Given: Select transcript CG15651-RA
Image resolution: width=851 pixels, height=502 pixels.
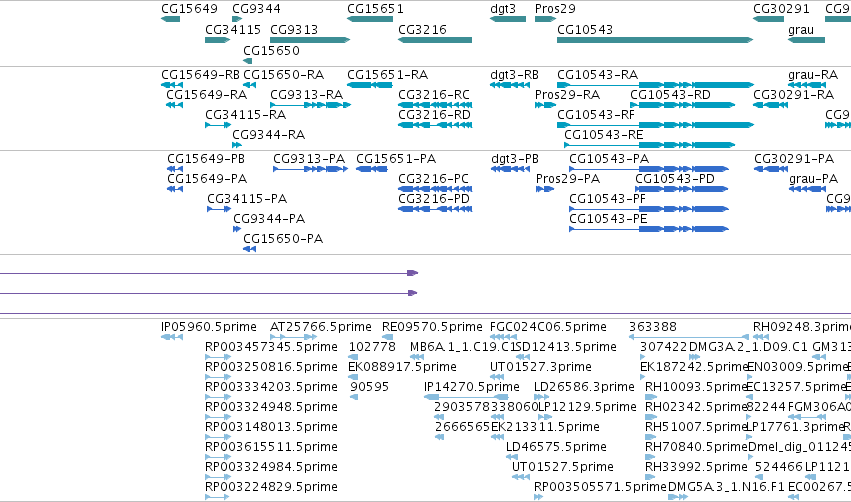Looking at the screenshot, I should (370, 85).
